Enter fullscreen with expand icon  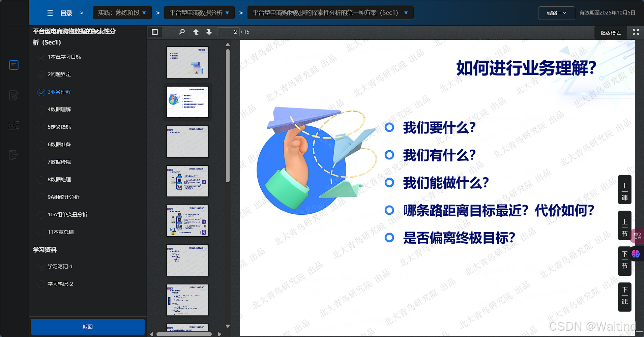pos(636,32)
